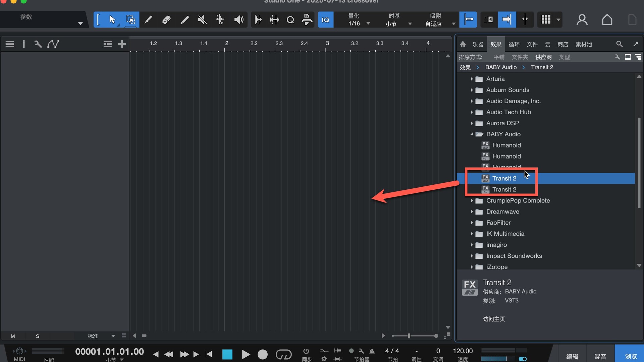Open the inspector i icon
644x362 pixels.
click(24, 44)
